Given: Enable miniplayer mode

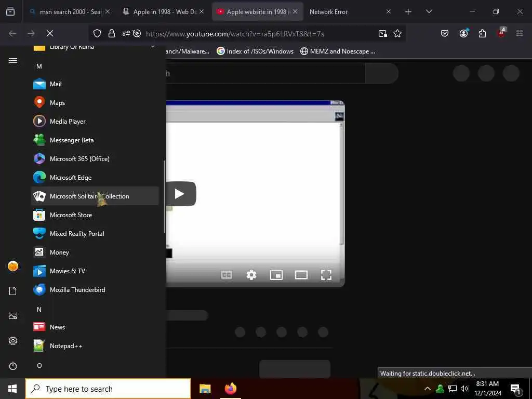Looking at the screenshot, I should tap(276, 275).
